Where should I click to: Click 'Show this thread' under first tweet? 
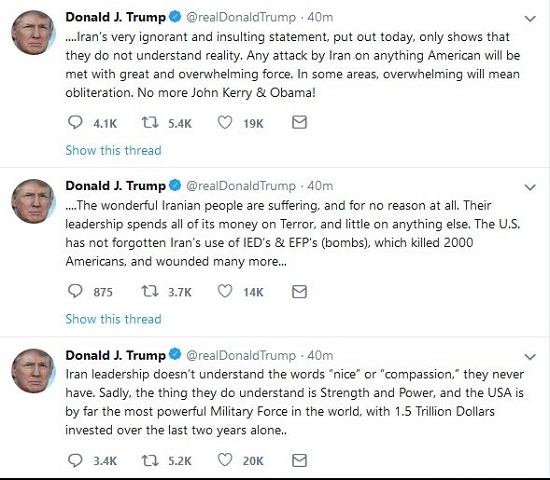[x=113, y=150]
